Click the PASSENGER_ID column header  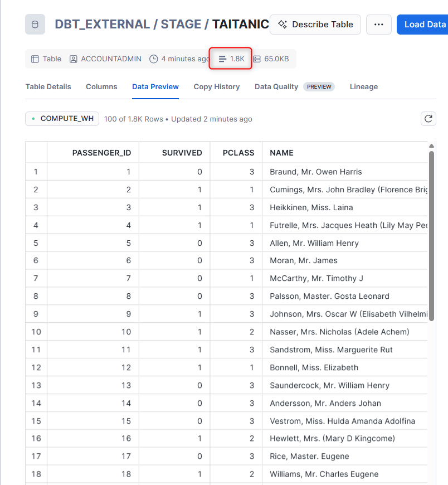(101, 153)
